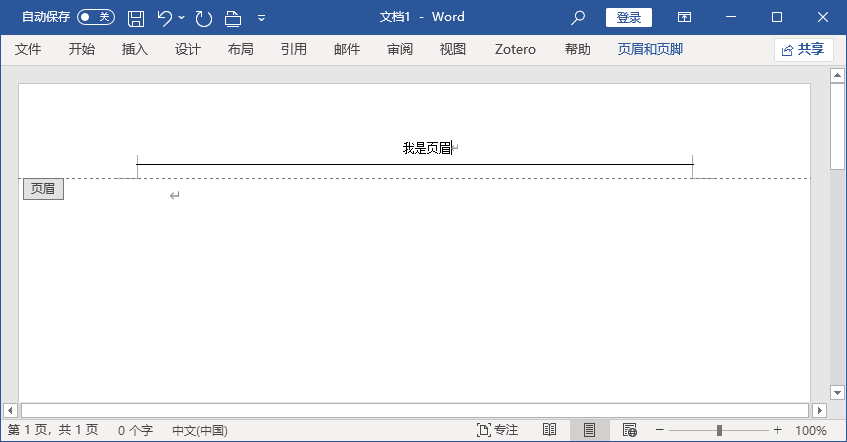Click the horizontal scrollbar right arrow
Viewport: 847px width, 442px height.
pyautogui.click(x=819, y=410)
